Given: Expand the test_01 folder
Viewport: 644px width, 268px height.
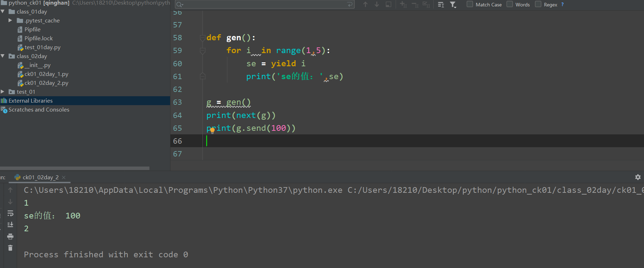Looking at the screenshot, I should [3, 92].
